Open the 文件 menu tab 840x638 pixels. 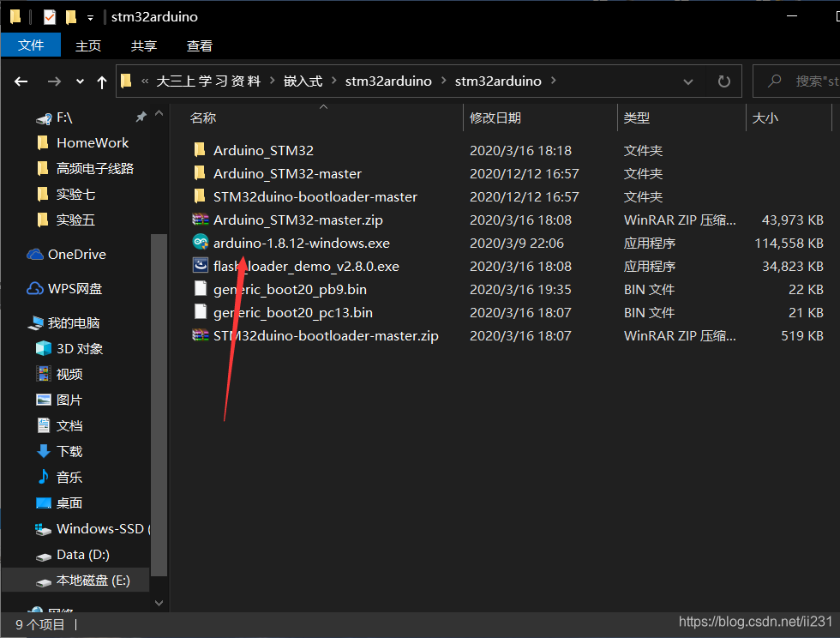[31, 45]
